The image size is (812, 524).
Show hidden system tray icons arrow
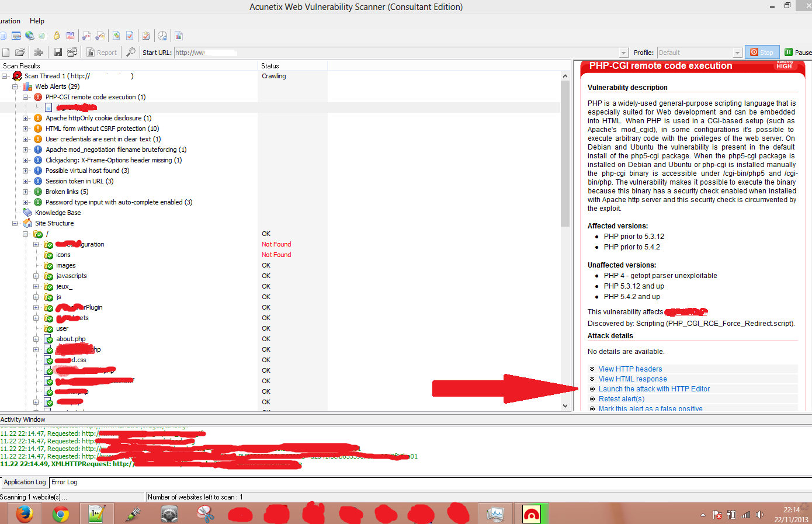(703, 515)
